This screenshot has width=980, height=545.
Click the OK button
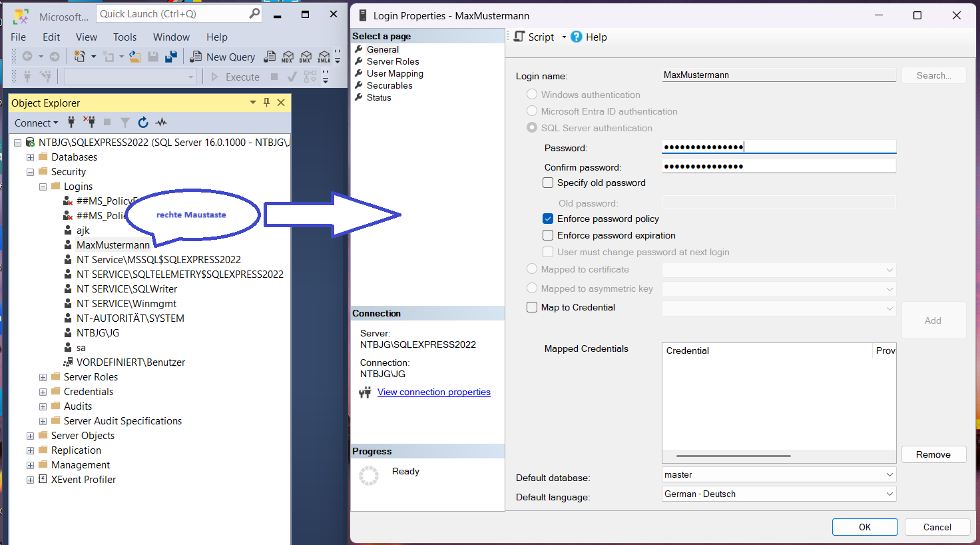865,527
